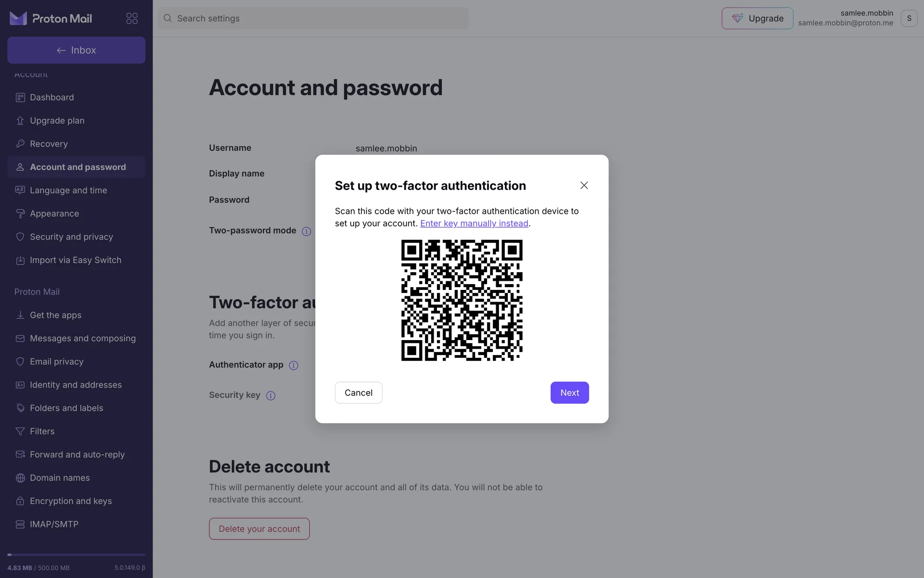Return to Inbox
Screen dimensions: 924x578
tap(77, 50)
